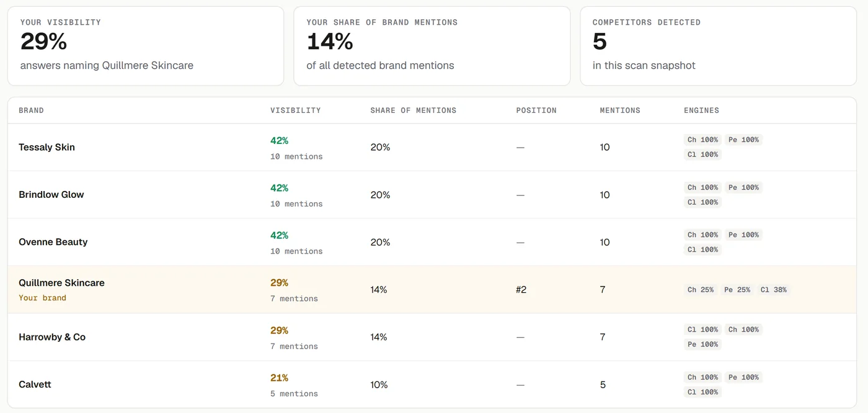Image resolution: width=868 pixels, height=413 pixels.
Task: Click Tessaly Skin's 42% visibility value
Action: (279, 141)
